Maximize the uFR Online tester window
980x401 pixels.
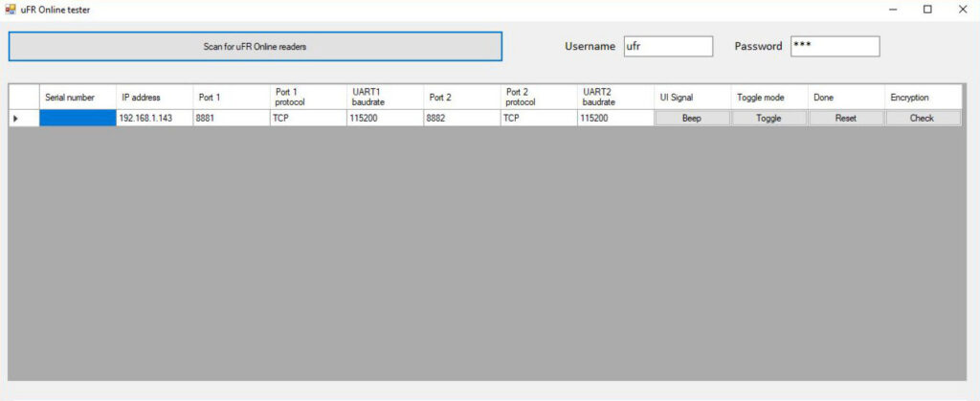click(x=927, y=10)
